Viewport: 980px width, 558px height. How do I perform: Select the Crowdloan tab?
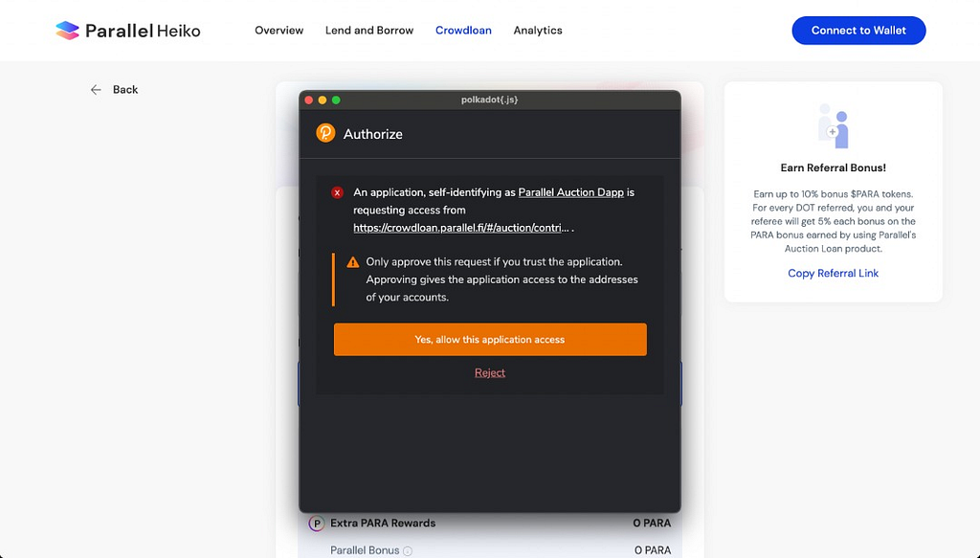point(463,31)
